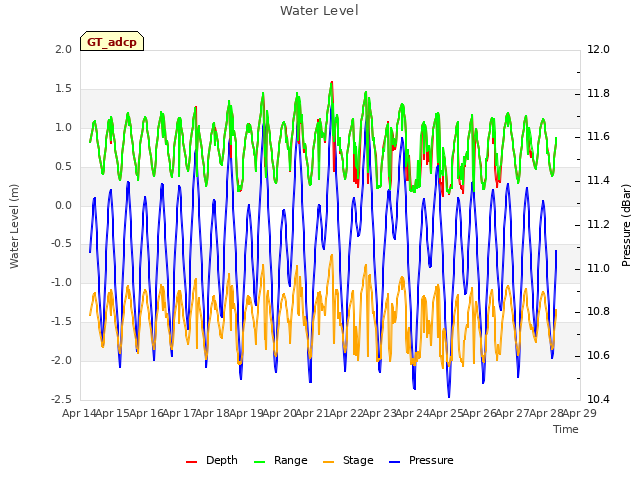Screen dimensions: 640x480
Task: Click the Apr 29 x-axis tick label
Action: point(579,413)
